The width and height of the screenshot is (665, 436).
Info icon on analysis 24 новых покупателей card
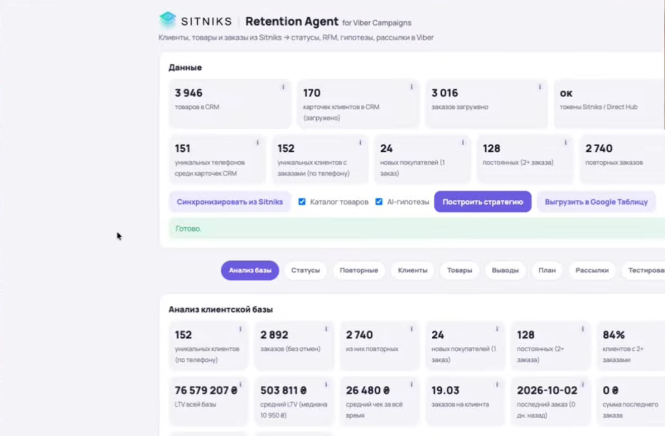(497, 329)
